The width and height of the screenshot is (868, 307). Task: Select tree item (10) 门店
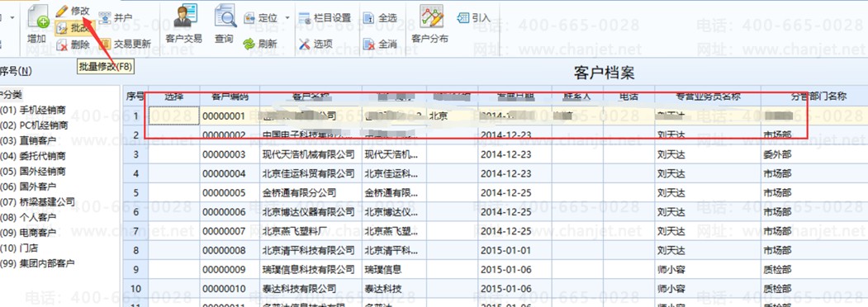pyautogui.click(x=19, y=248)
